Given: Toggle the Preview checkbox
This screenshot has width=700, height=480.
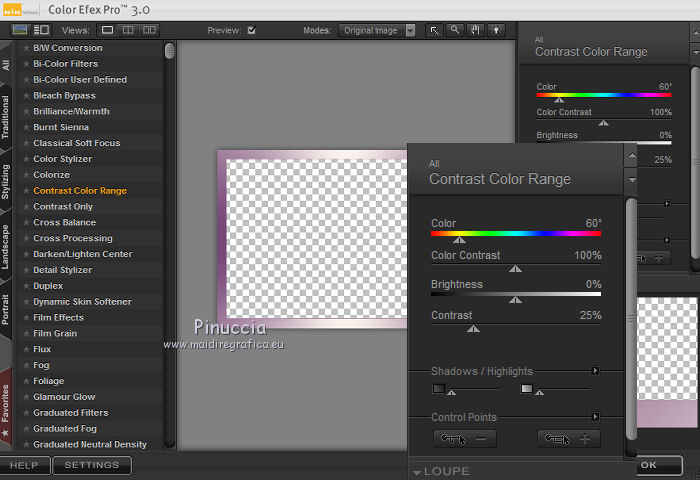Looking at the screenshot, I should pos(251,30).
